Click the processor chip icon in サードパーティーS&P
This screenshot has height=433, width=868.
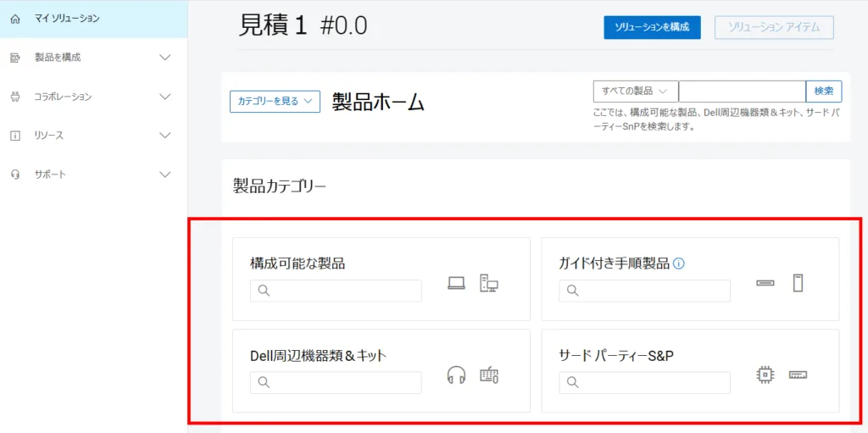pyautogui.click(x=765, y=375)
